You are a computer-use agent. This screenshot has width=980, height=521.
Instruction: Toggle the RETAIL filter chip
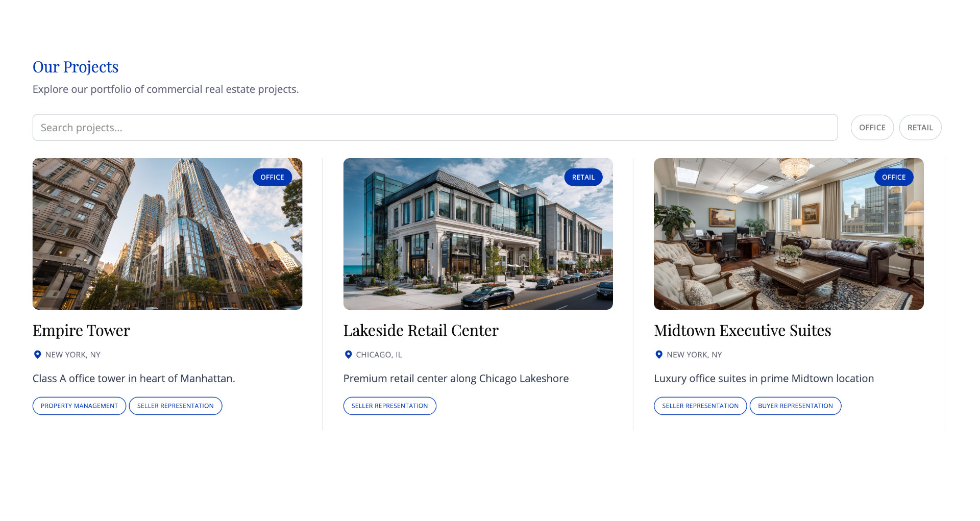tap(920, 128)
